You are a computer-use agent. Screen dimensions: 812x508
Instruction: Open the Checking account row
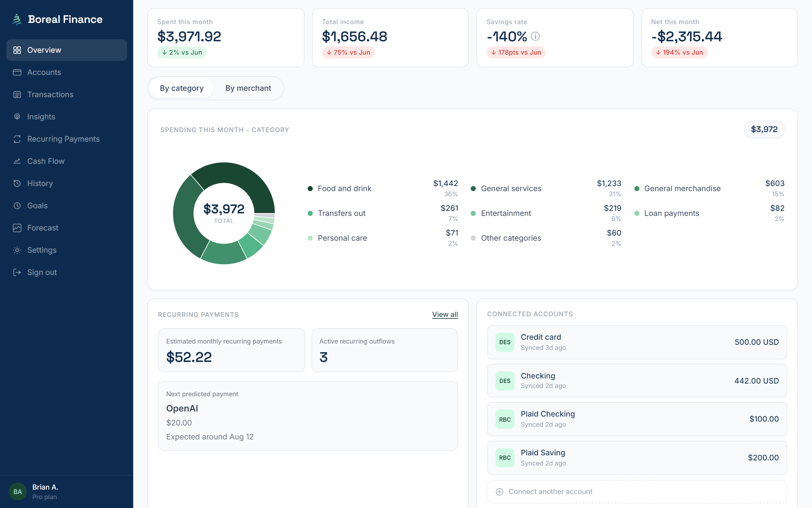pyautogui.click(x=637, y=381)
